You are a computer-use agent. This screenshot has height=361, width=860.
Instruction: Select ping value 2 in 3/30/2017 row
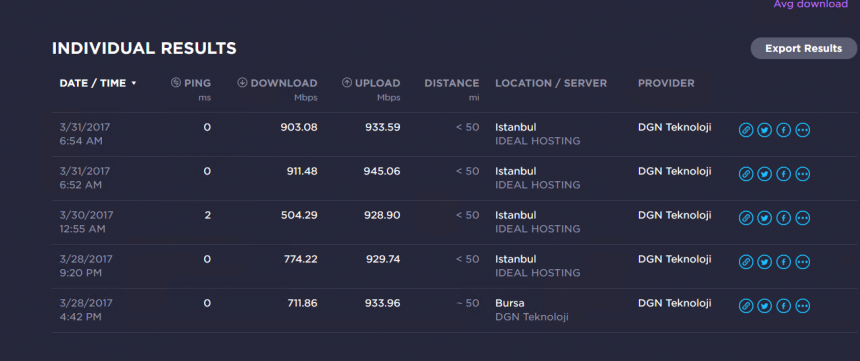pyautogui.click(x=207, y=215)
